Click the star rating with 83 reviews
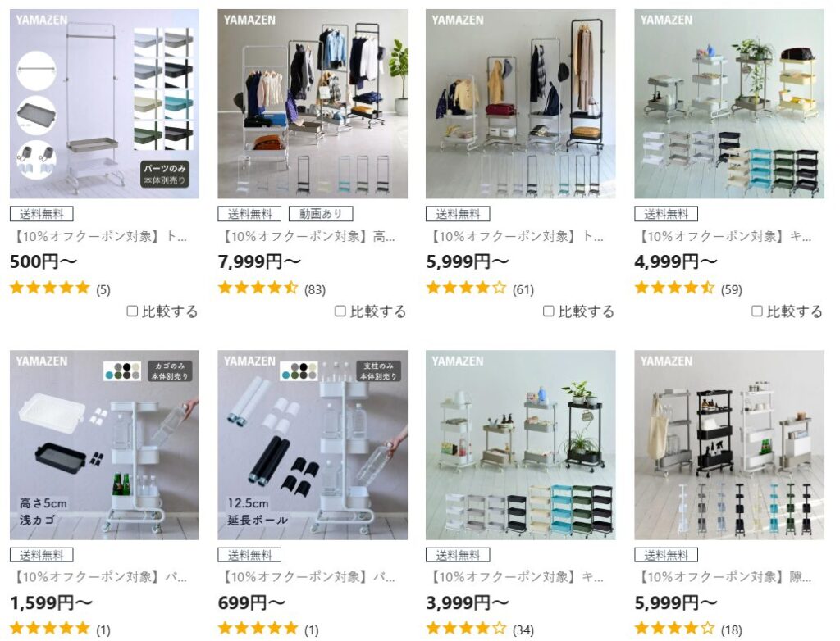Image resolution: width=840 pixels, height=641 pixels. tap(258, 288)
